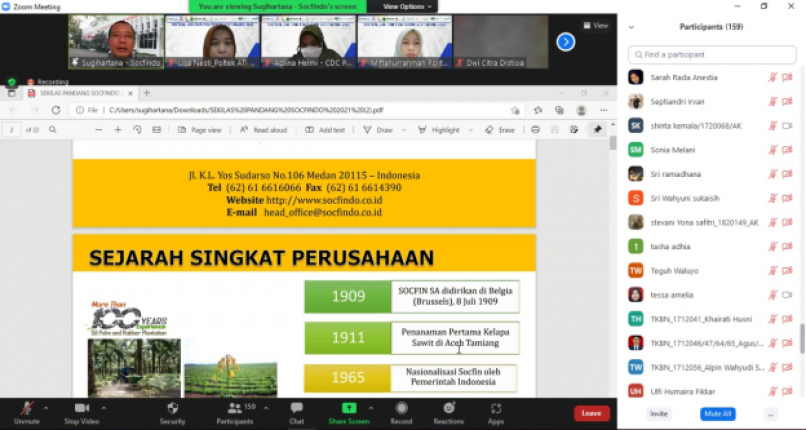Click the PDF zoom out minus
The image size is (806, 430).
tap(99, 130)
